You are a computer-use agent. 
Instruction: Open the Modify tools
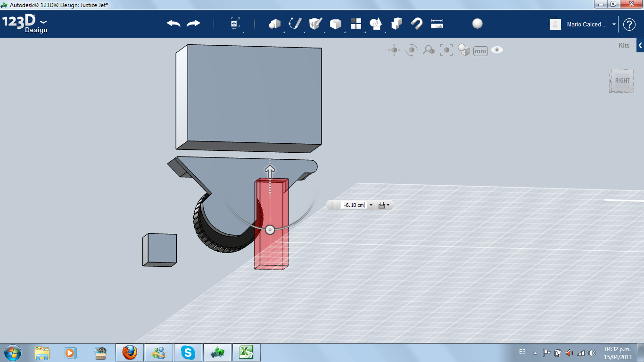point(336,24)
